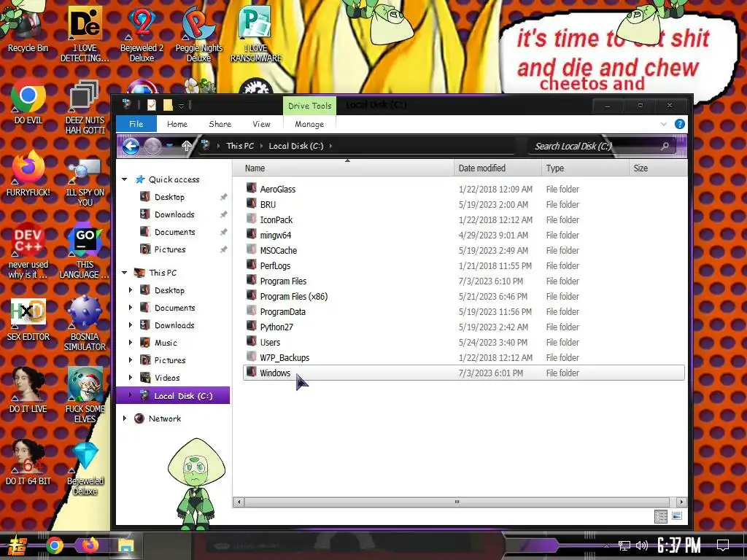Go up one folder level arrow
The height and width of the screenshot is (560, 747).
tap(186, 146)
